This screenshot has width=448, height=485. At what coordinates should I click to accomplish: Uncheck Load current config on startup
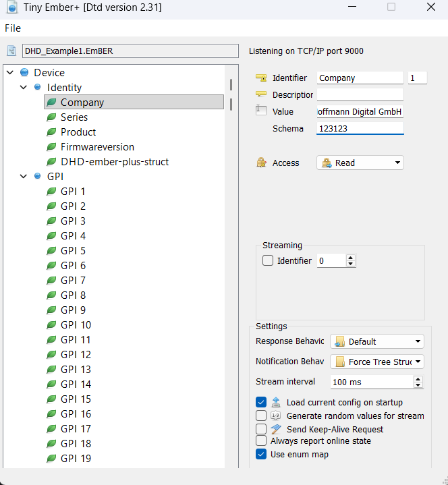click(261, 402)
